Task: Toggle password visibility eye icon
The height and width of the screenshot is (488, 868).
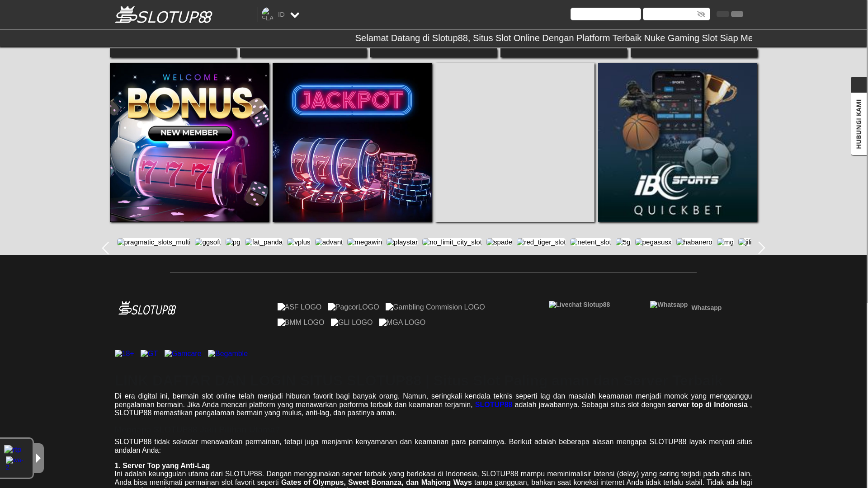Action: (701, 14)
